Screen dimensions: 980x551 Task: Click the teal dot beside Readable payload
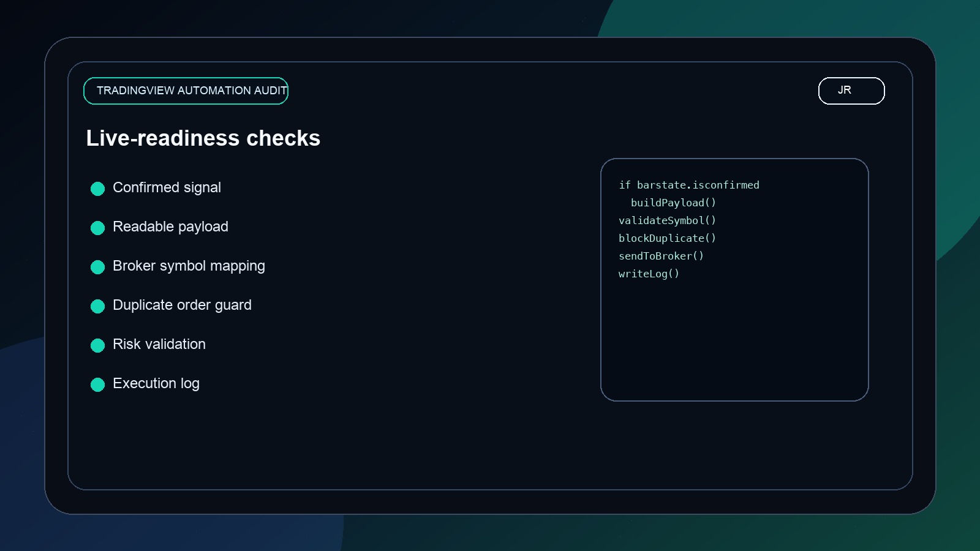pyautogui.click(x=97, y=228)
